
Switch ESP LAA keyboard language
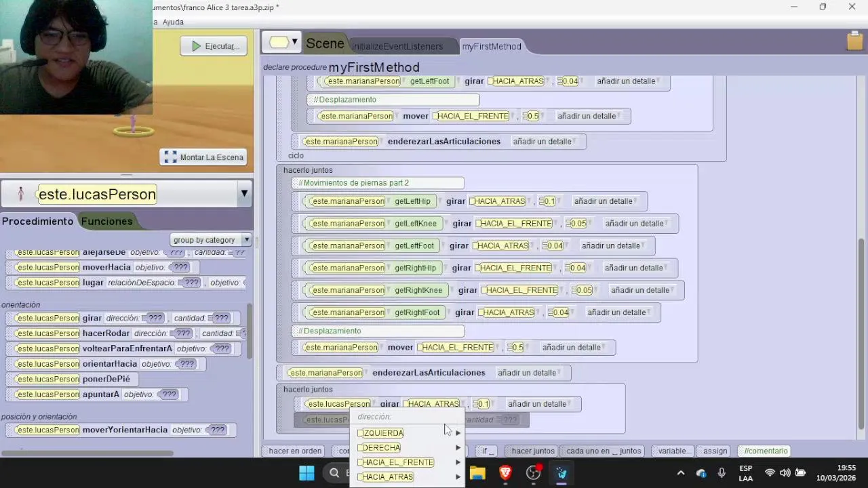tap(745, 473)
